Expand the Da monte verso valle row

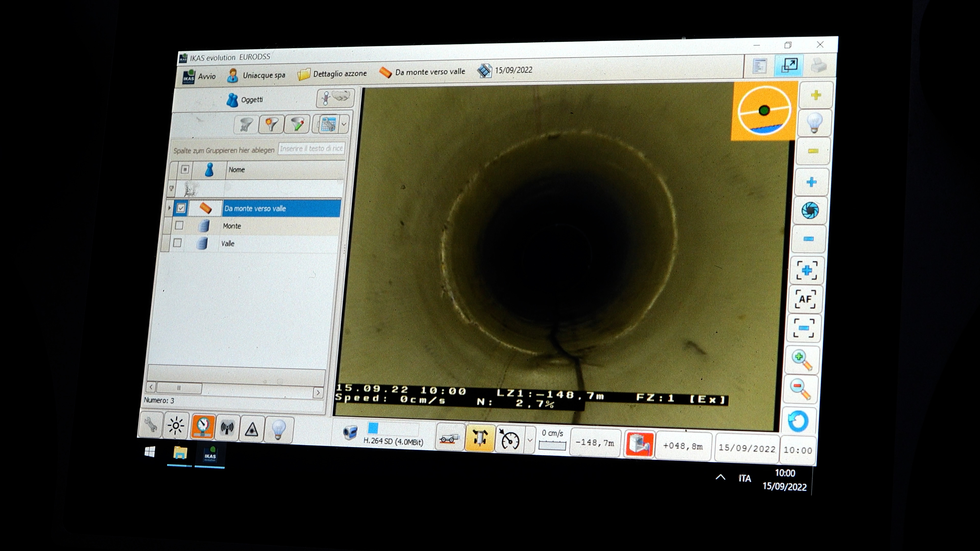(x=169, y=208)
